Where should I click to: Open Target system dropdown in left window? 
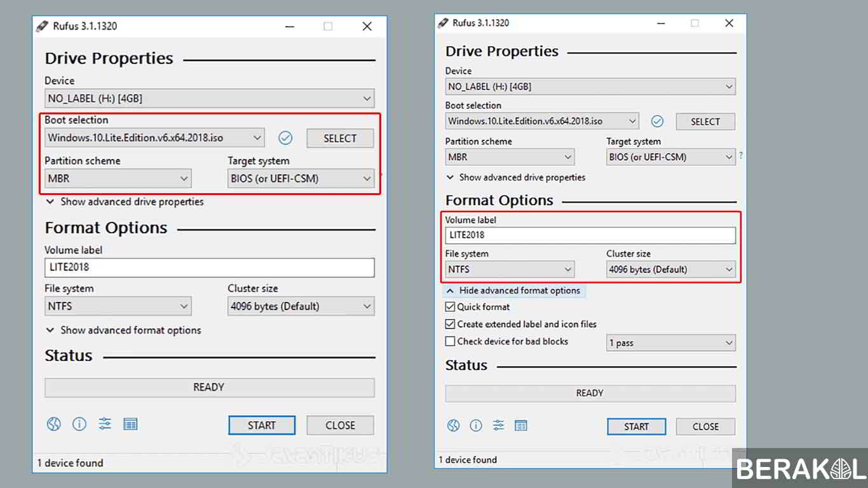[301, 179]
